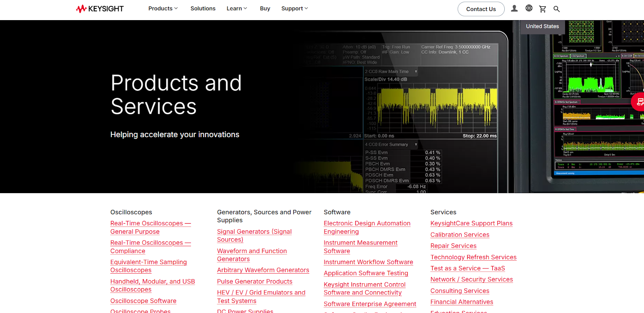
Task: Click Generators, Sources and Power Supplies heading
Action: (264, 216)
